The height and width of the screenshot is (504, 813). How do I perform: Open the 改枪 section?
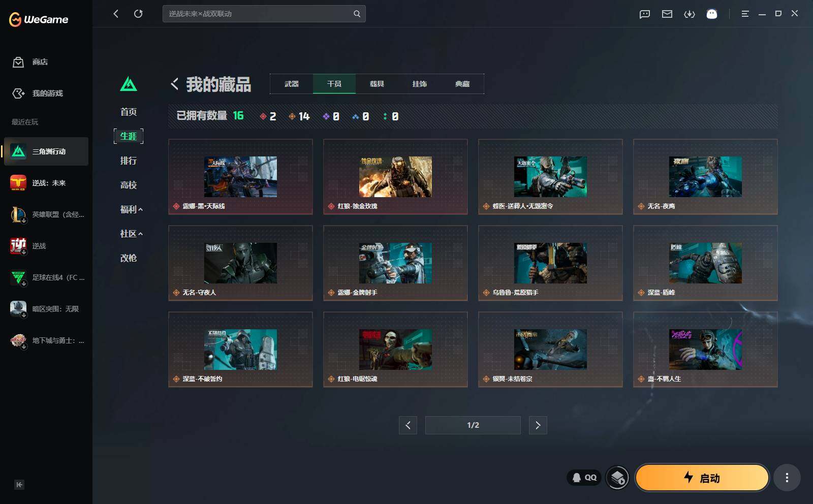[x=129, y=258]
